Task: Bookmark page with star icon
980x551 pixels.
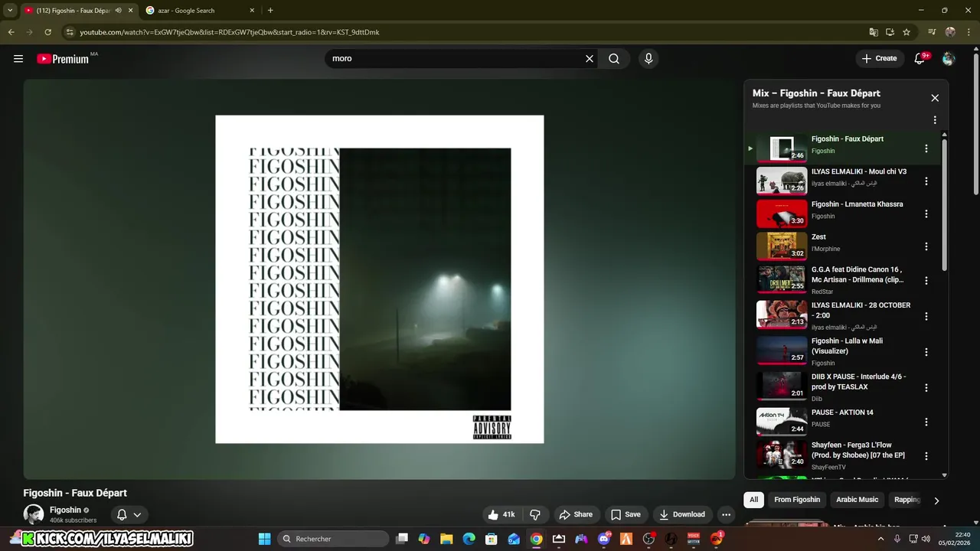Action: 906,32
